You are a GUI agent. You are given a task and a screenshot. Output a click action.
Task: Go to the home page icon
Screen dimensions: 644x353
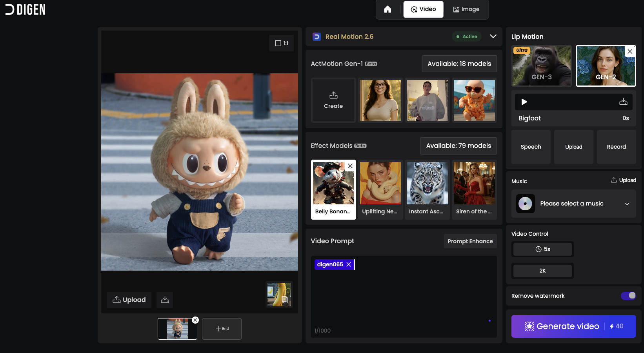coord(387,9)
